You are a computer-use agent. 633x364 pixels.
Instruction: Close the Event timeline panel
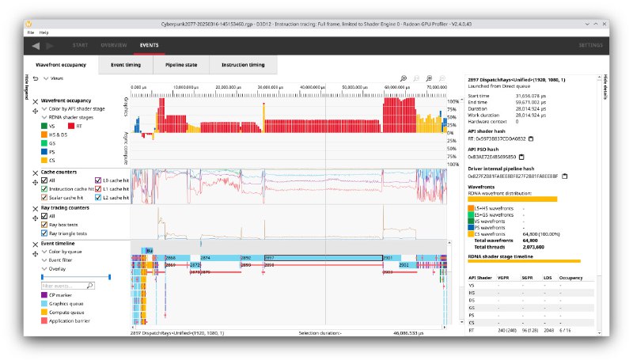36,245
